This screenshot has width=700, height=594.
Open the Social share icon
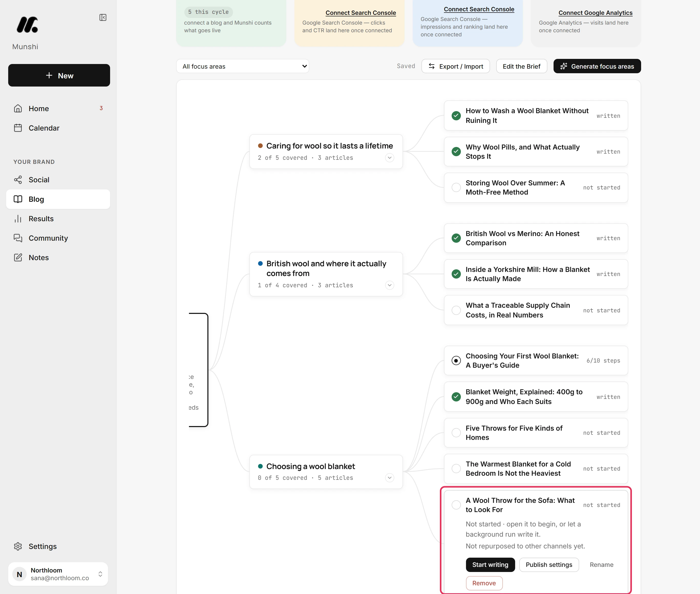click(x=18, y=180)
